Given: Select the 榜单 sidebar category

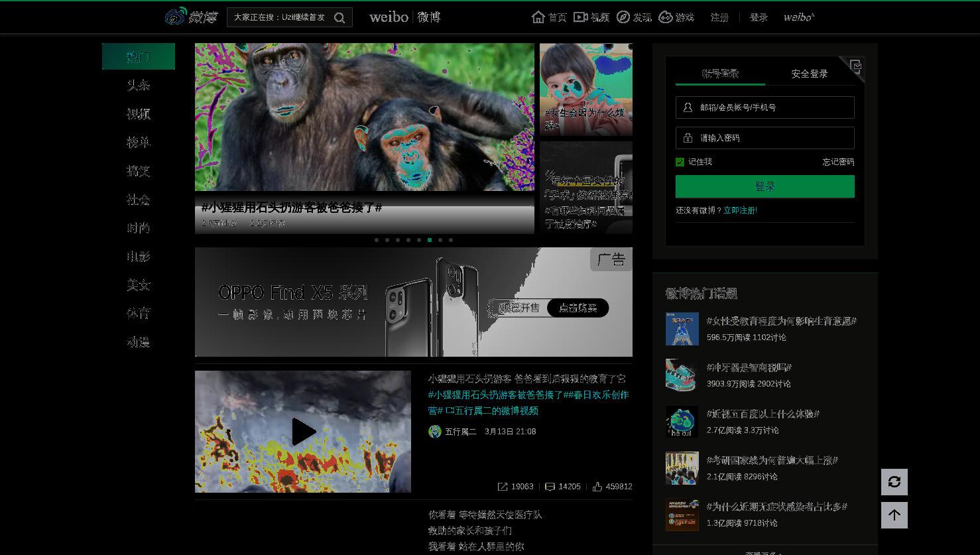Looking at the screenshot, I should (x=139, y=142).
